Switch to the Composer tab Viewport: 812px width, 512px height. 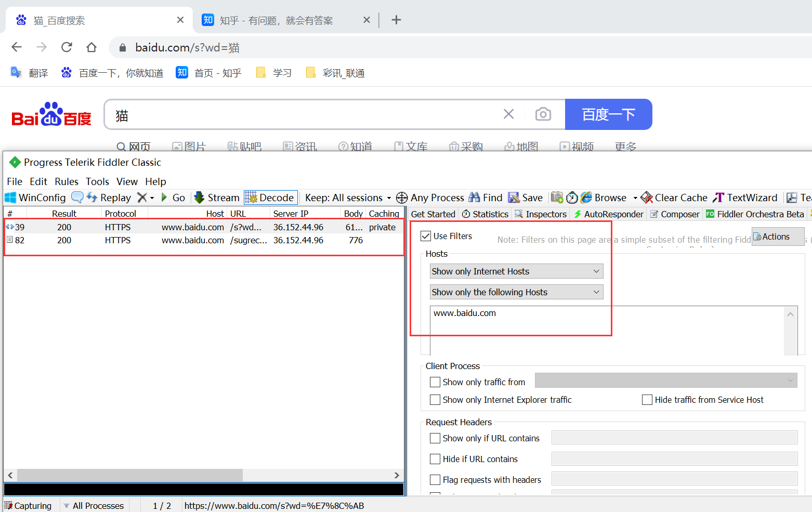(x=675, y=214)
